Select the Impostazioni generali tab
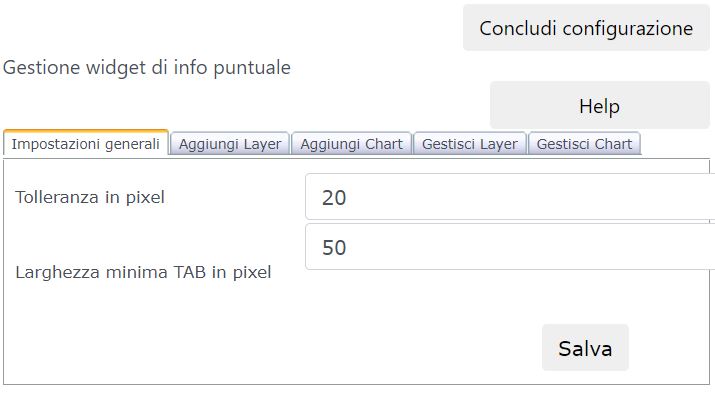Viewport: 715px width, 394px height. pyautogui.click(x=86, y=144)
